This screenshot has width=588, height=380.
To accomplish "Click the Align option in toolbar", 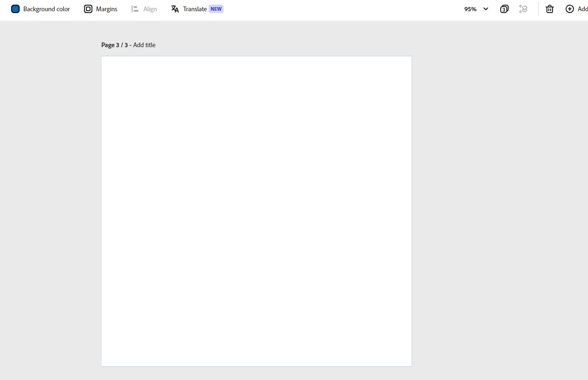I will point(144,9).
